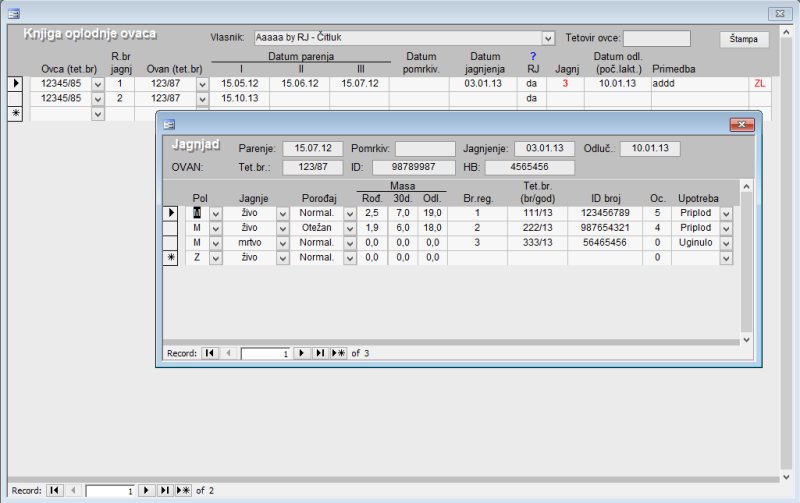This screenshot has height=503, width=800.
Task: Expand Upotreba dropdown for Uginulo row
Action: coord(726,243)
